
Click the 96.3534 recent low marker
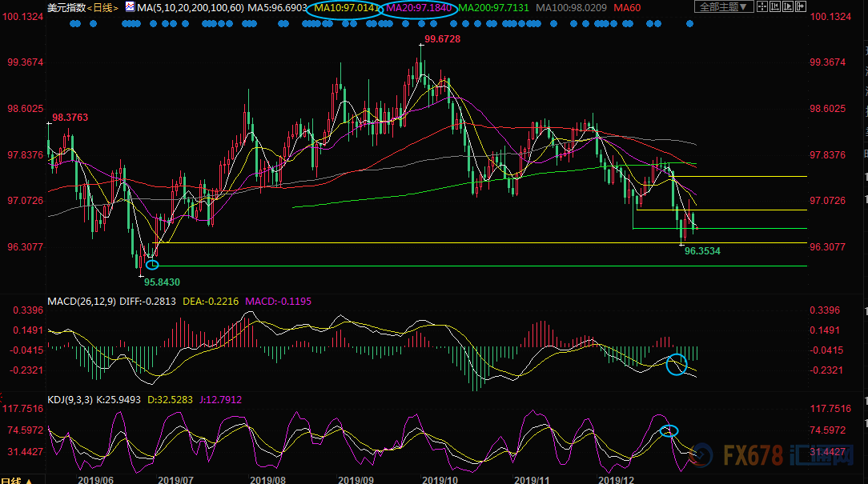702,251
